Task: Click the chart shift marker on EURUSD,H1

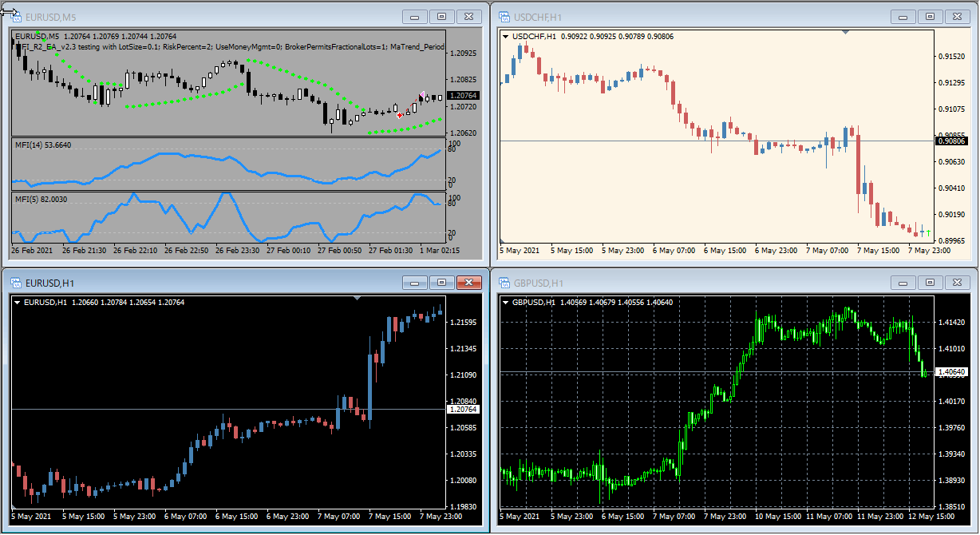Action: (x=357, y=298)
